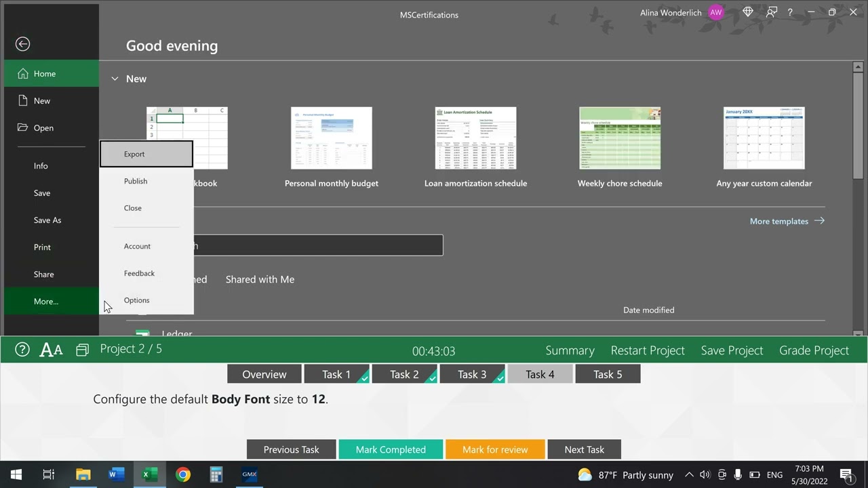This screenshot has height=488, width=868.
Task: Click the restore window icon in exam bar
Action: click(82, 350)
